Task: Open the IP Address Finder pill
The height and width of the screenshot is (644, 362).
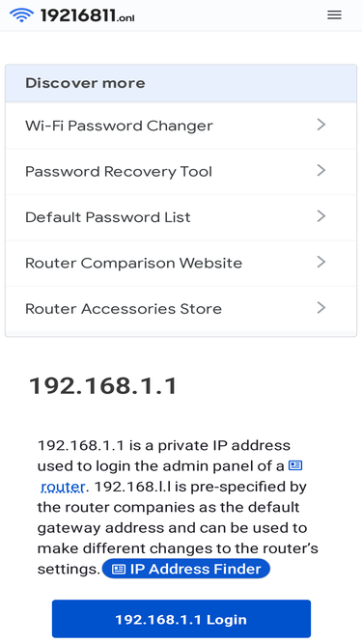Action: coord(186,569)
